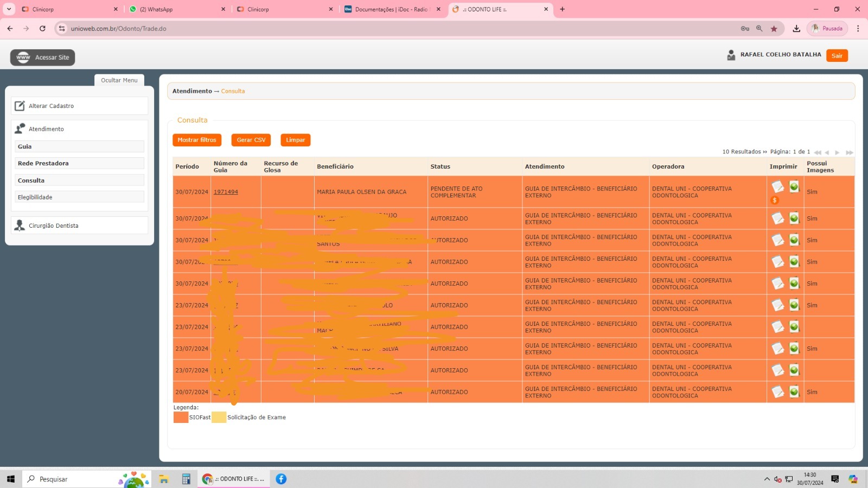Click notepad print icon for guia 1971494
Viewport: 868px width, 488px height.
[778, 187]
